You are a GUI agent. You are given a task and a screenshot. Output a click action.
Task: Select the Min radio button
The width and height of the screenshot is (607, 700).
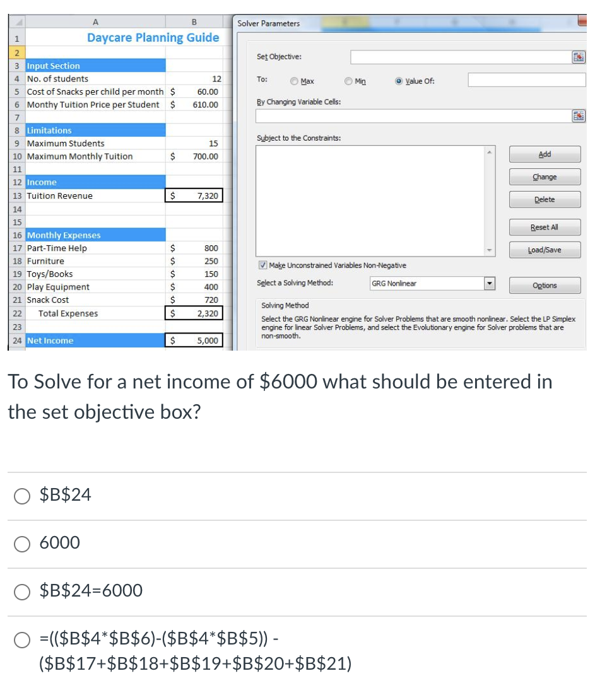348,81
